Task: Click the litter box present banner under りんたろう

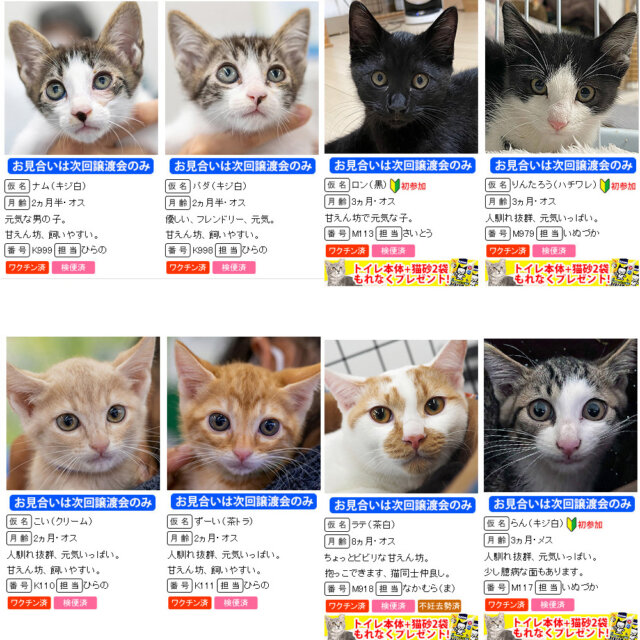Action: point(562,273)
